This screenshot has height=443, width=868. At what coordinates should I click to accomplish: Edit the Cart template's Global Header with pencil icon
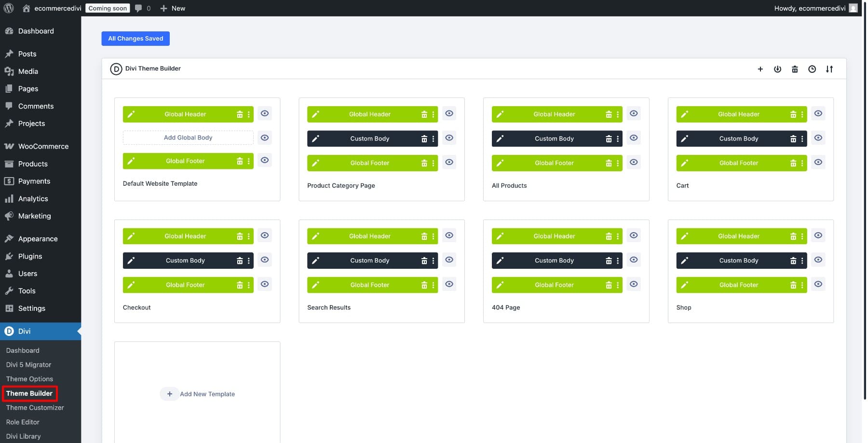click(685, 114)
